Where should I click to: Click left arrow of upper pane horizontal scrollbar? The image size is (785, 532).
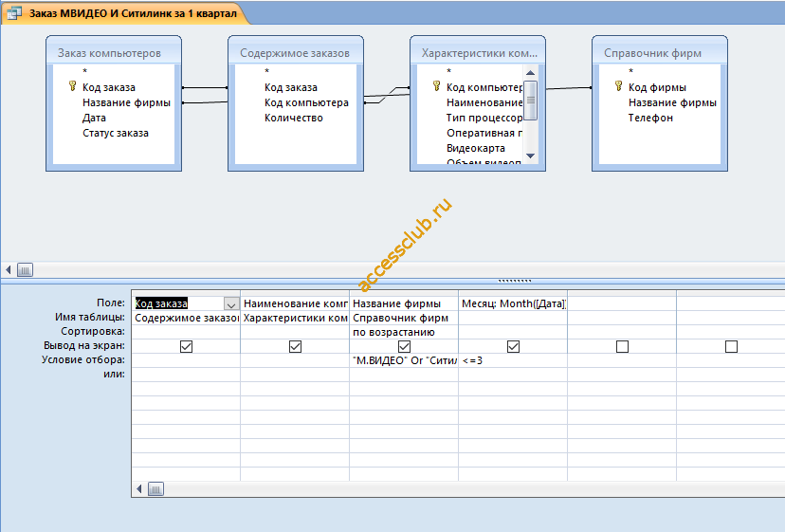pyautogui.click(x=8, y=270)
